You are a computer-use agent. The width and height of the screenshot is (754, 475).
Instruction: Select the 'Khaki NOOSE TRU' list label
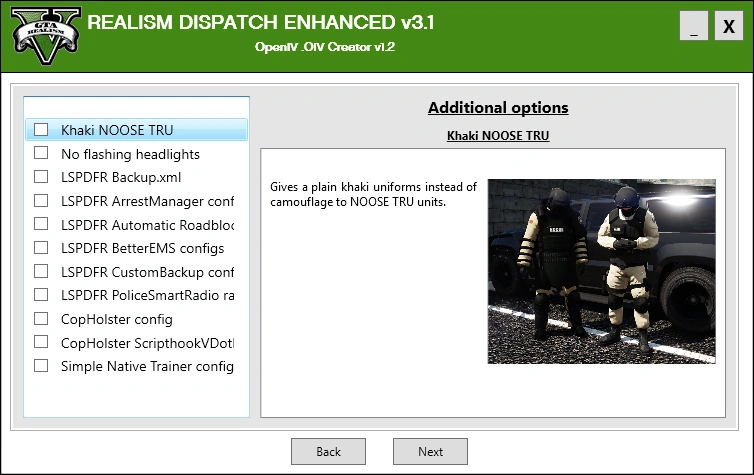tap(117, 130)
